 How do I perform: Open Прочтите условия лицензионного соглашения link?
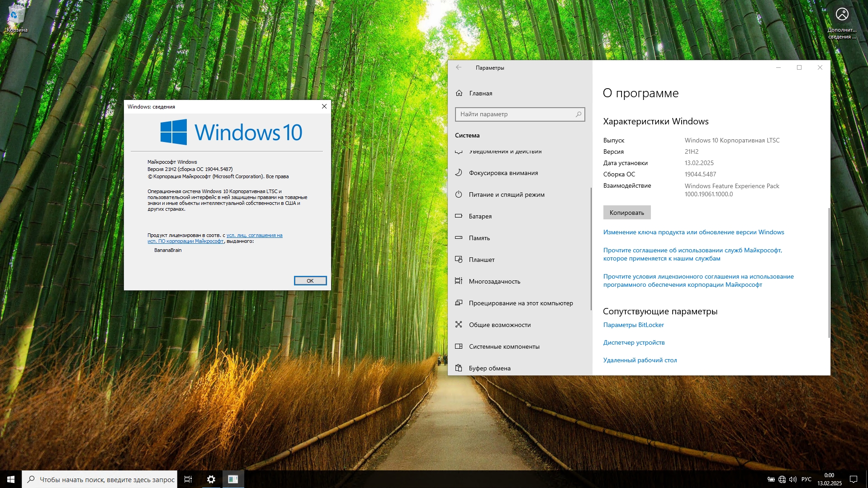pyautogui.click(x=698, y=280)
